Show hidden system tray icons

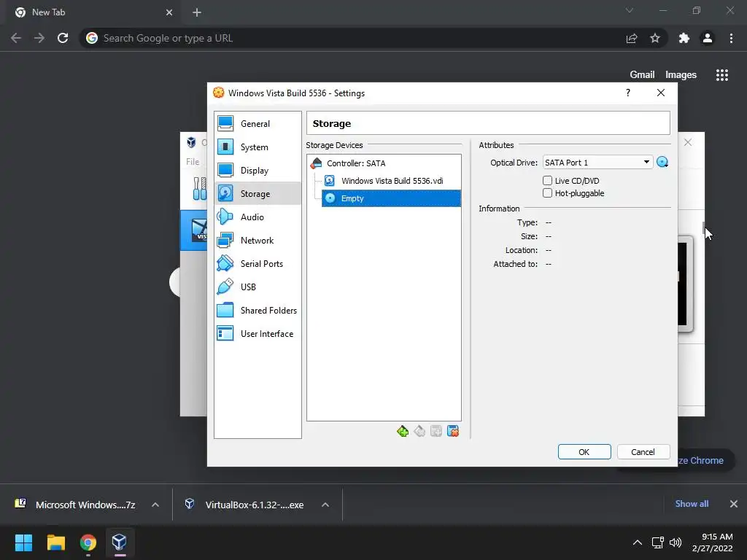[638, 542]
